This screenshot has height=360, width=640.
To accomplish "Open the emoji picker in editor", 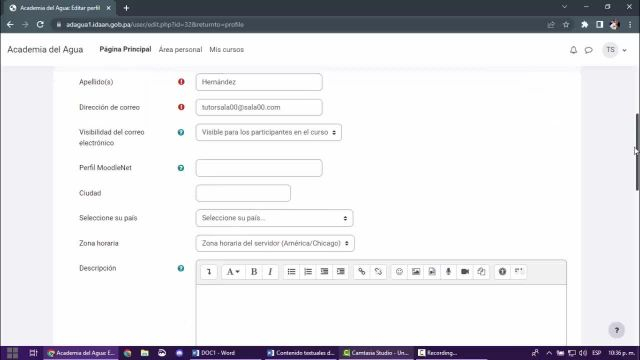I will (x=399, y=272).
